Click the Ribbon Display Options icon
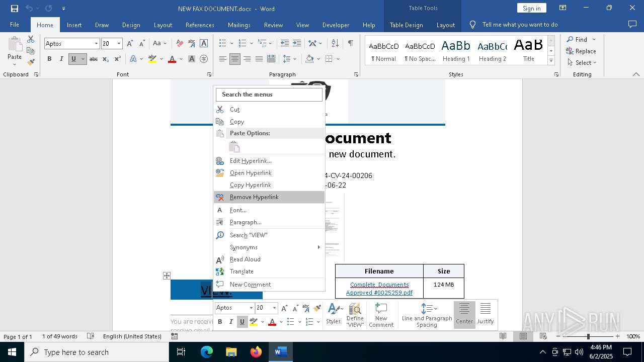The height and width of the screenshot is (362, 644). pyautogui.click(x=563, y=8)
